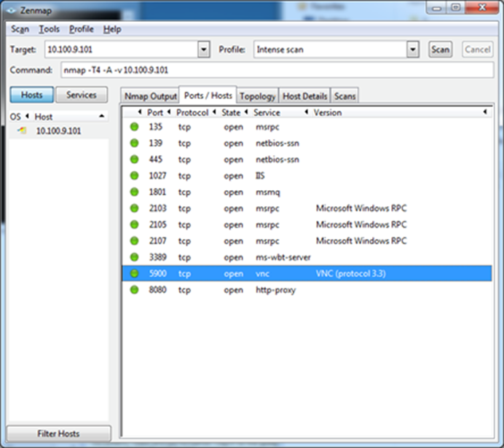Viewport: 504px width, 448px height.
Task: Click the tcp protocol cell for port 445
Action: pyautogui.click(x=184, y=160)
